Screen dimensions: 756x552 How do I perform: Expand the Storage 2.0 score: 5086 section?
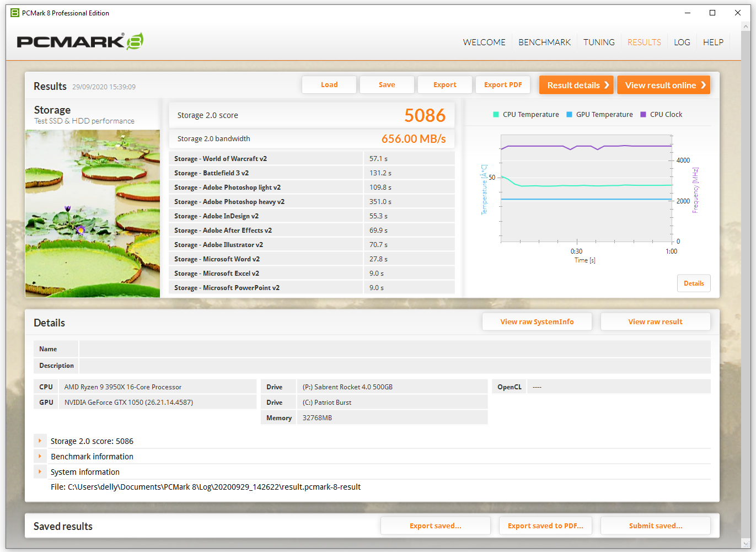click(40, 441)
